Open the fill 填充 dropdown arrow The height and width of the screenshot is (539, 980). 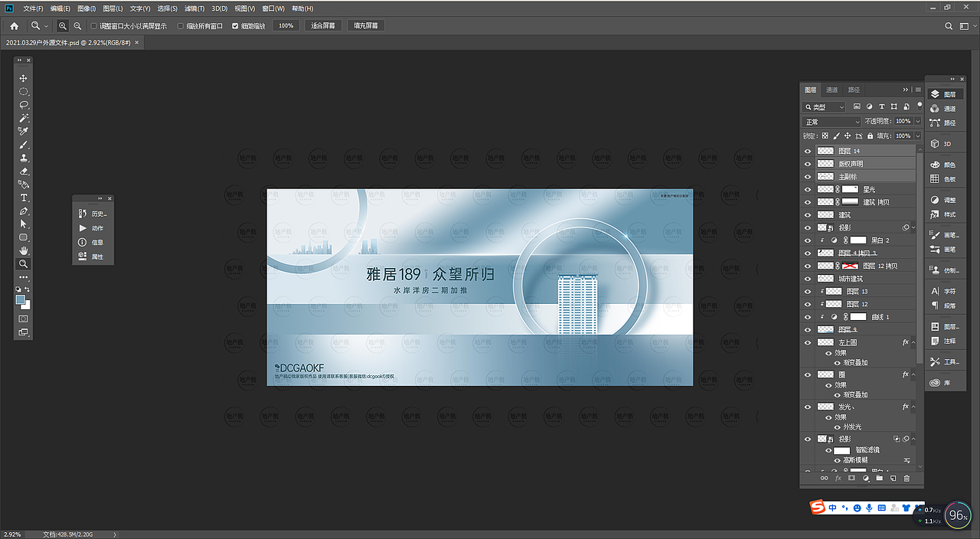pyautogui.click(x=918, y=136)
